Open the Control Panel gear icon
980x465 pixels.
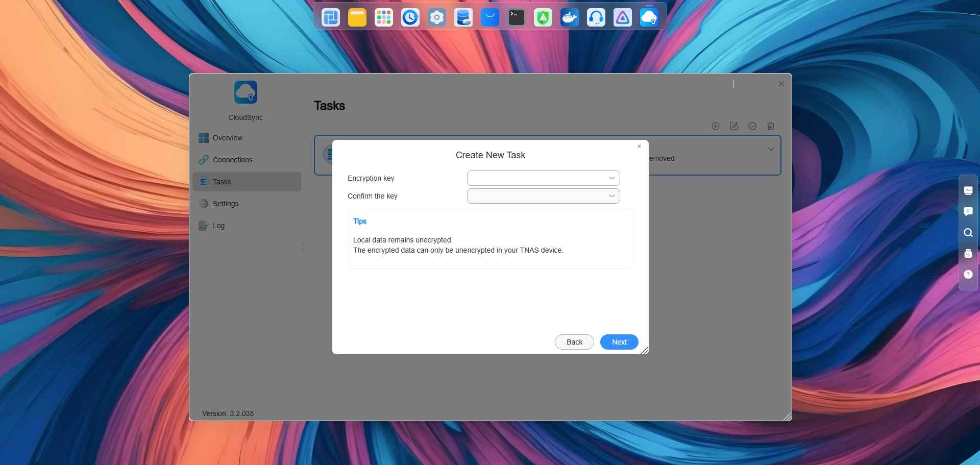tap(436, 17)
